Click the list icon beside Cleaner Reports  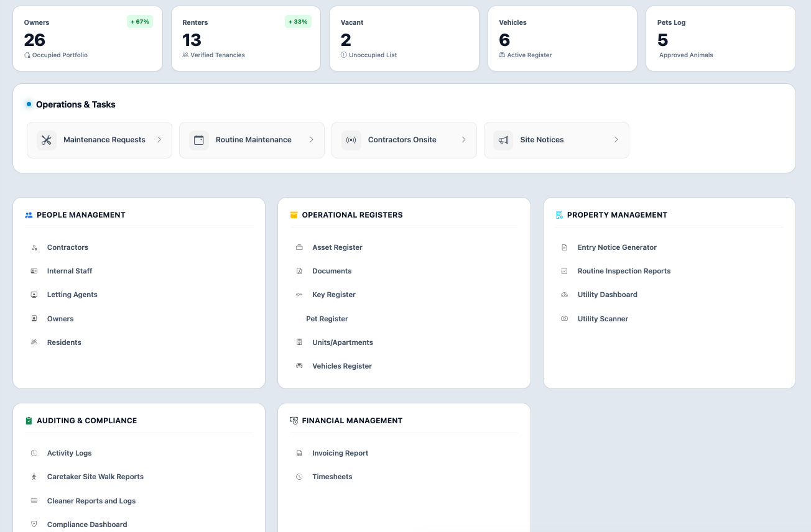click(34, 500)
